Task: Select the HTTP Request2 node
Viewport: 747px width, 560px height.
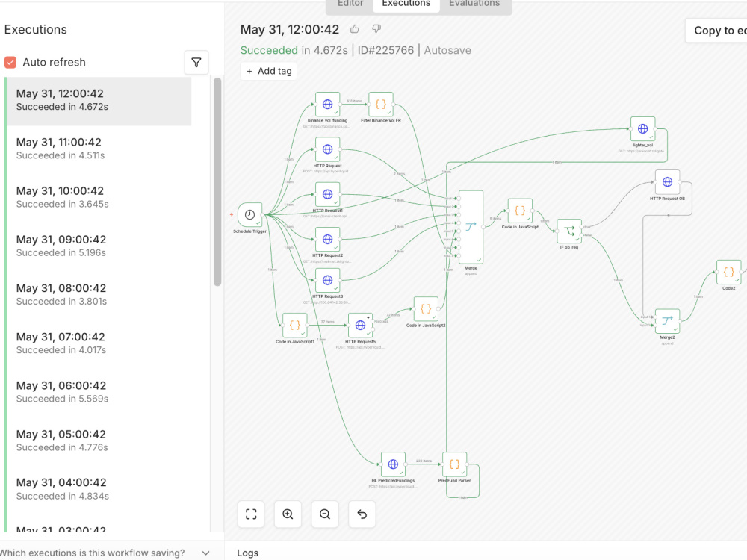Action: 328,239
